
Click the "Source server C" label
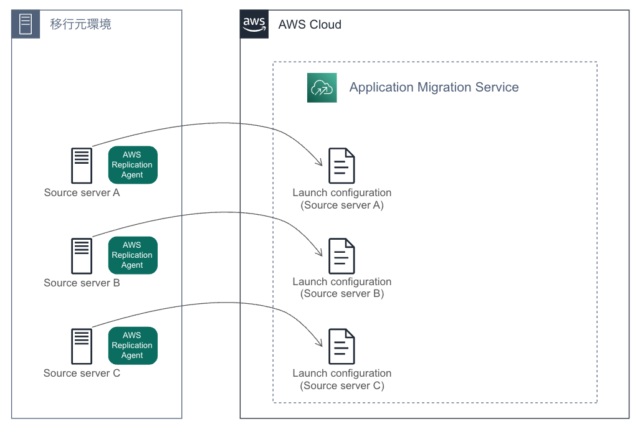pyautogui.click(x=82, y=373)
